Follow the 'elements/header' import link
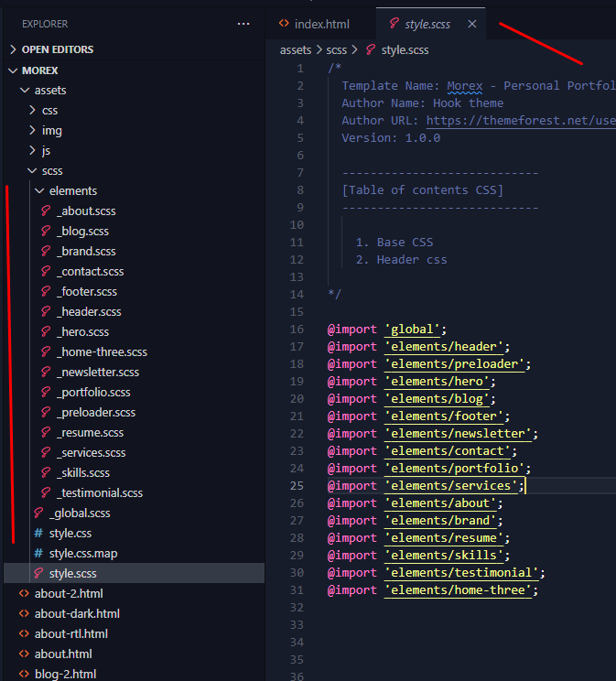 tap(444, 347)
